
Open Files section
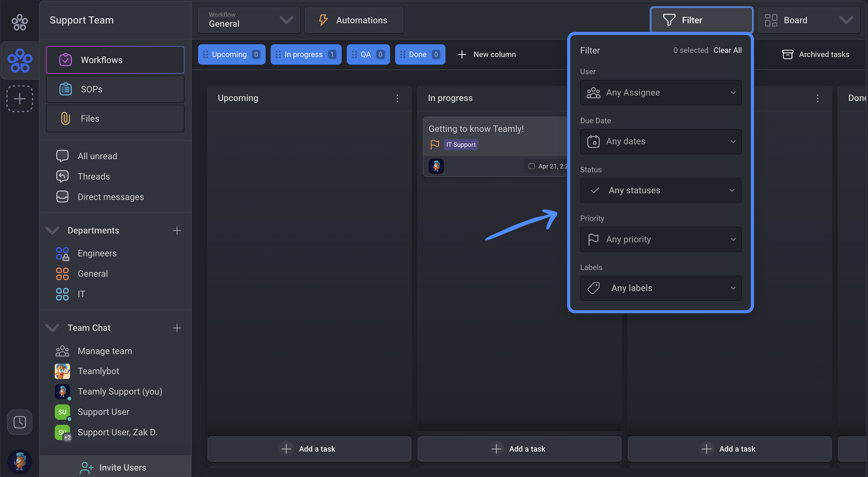[115, 118]
